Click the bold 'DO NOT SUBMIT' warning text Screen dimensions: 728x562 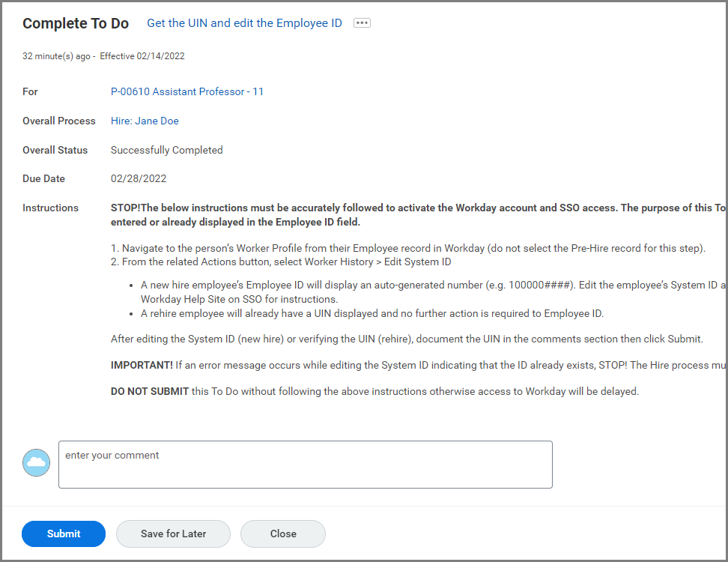pos(150,391)
